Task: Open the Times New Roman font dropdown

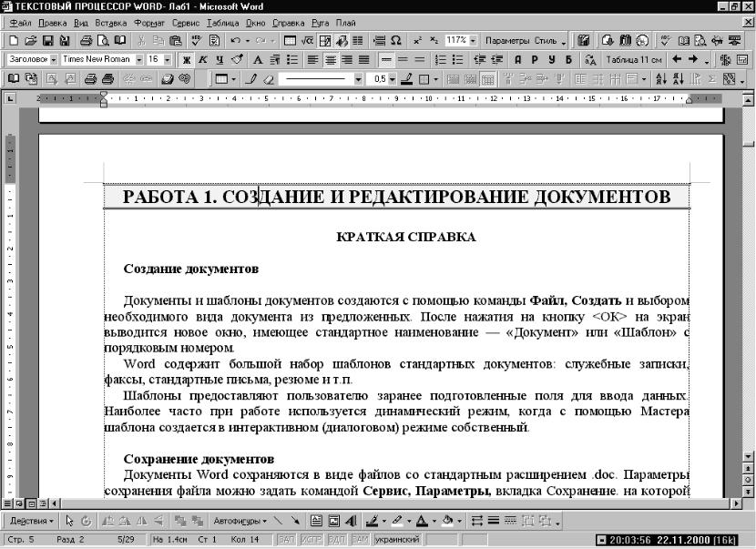Action: pos(138,59)
